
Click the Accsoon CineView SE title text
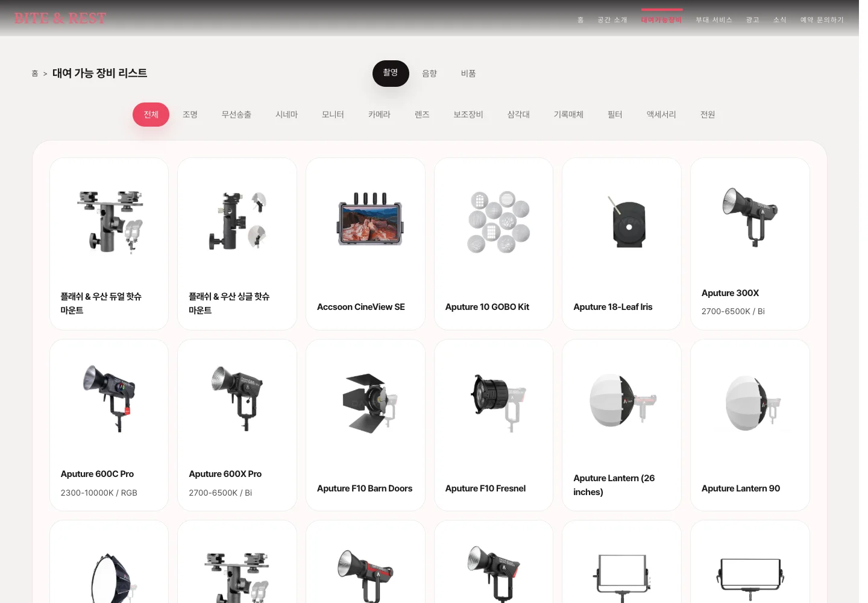tap(361, 307)
